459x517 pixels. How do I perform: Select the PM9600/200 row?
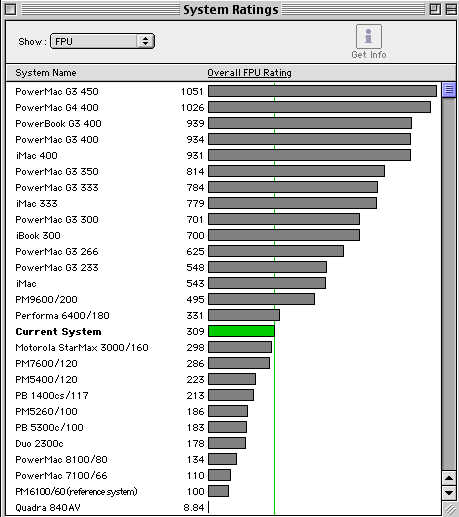point(223,299)
